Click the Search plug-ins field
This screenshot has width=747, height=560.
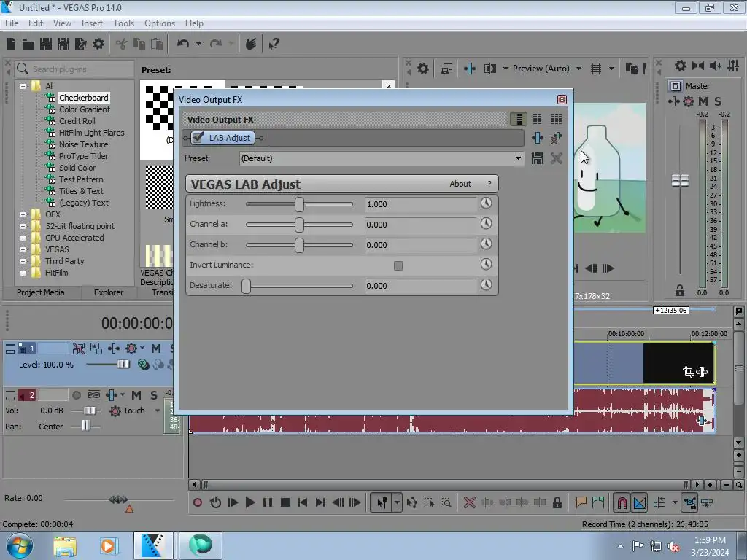click(75, 69)
